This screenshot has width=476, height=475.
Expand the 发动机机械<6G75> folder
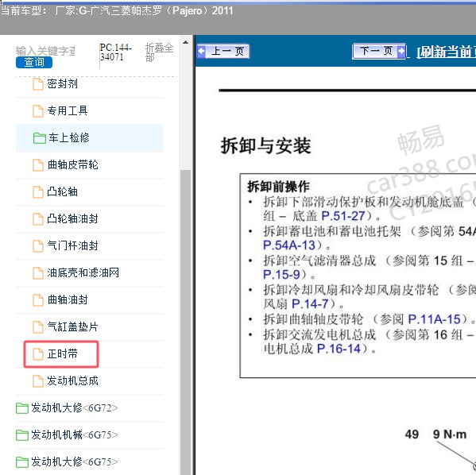(x=75, y=435)
